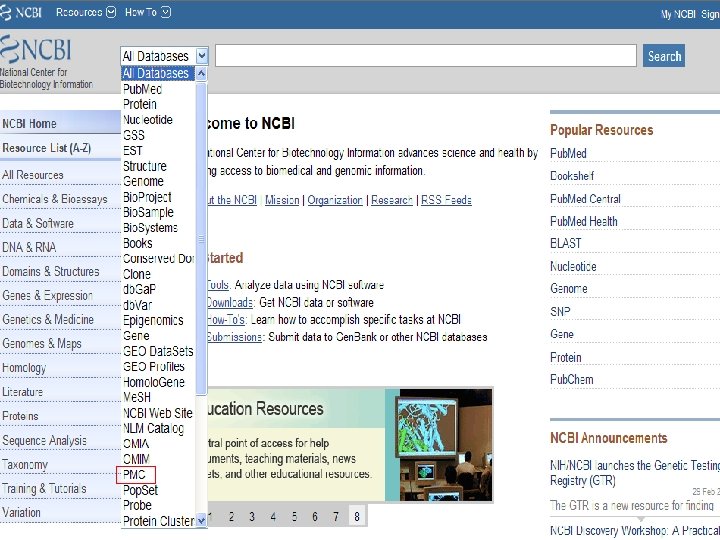The image size is (720, 540).
Task: Select NCBI Web Site in the list
Action: 158,413
